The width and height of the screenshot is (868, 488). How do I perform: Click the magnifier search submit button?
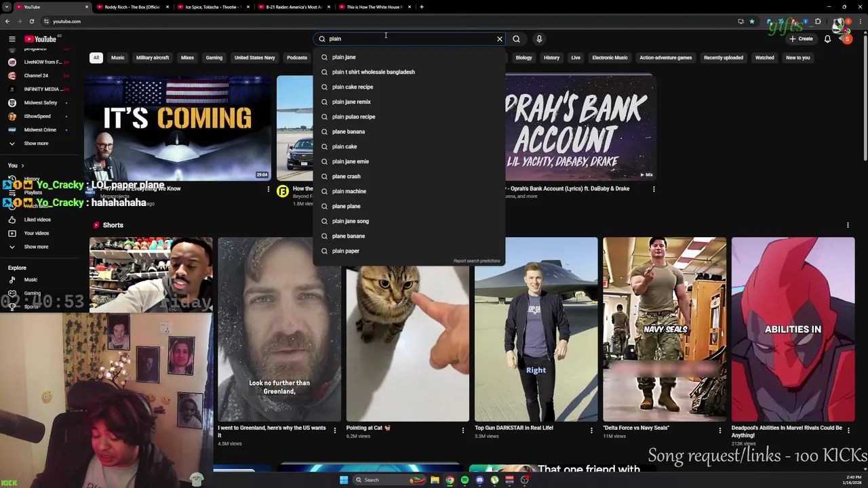point(516,39)
